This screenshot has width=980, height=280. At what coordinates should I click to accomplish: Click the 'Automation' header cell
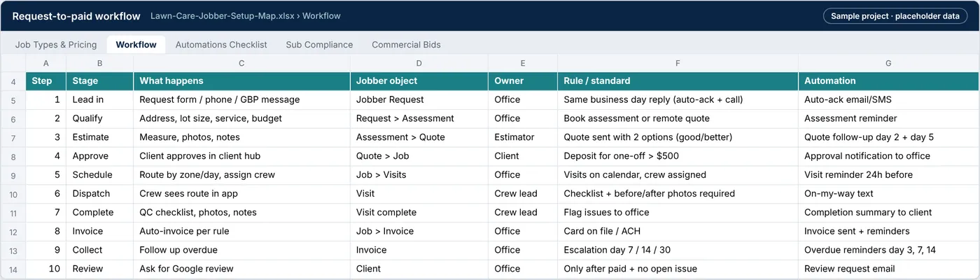click(x=888, y=81)
